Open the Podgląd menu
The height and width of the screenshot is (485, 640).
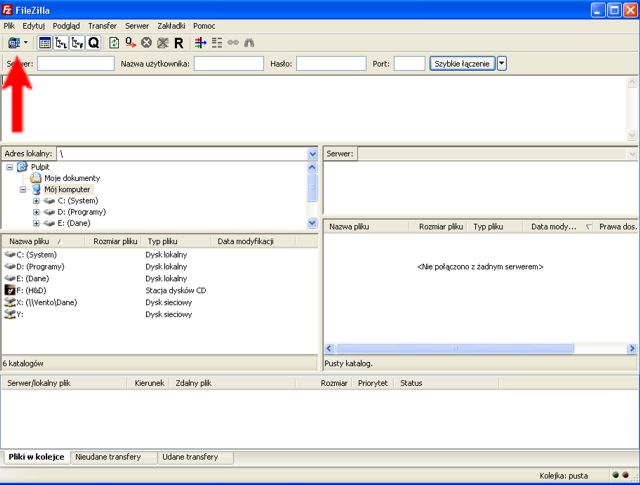(66, 26)
